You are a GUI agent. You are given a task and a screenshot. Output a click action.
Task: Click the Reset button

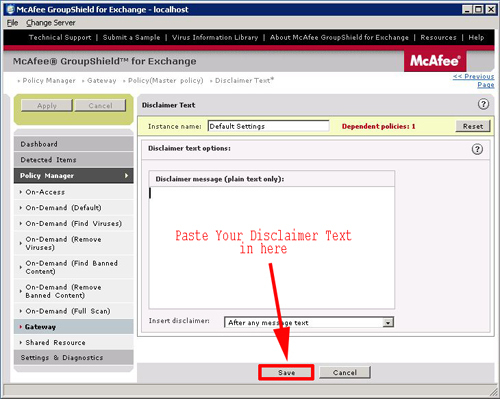[473, 126]
